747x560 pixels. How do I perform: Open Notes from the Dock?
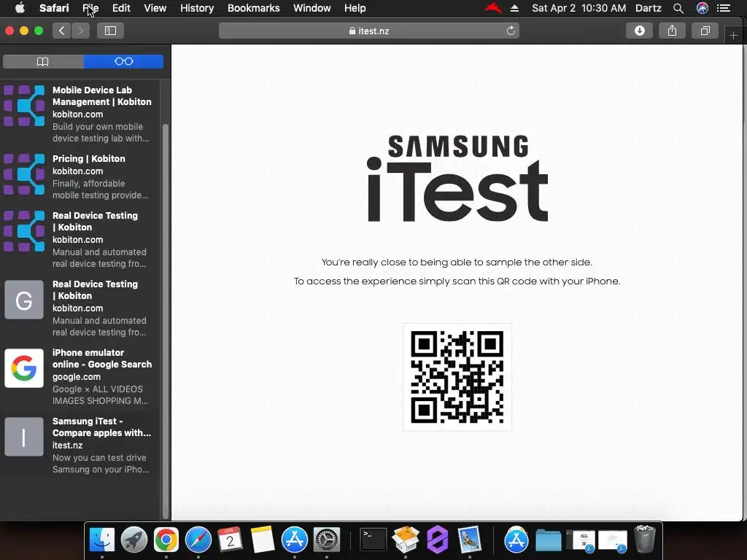tap(263, 540)
